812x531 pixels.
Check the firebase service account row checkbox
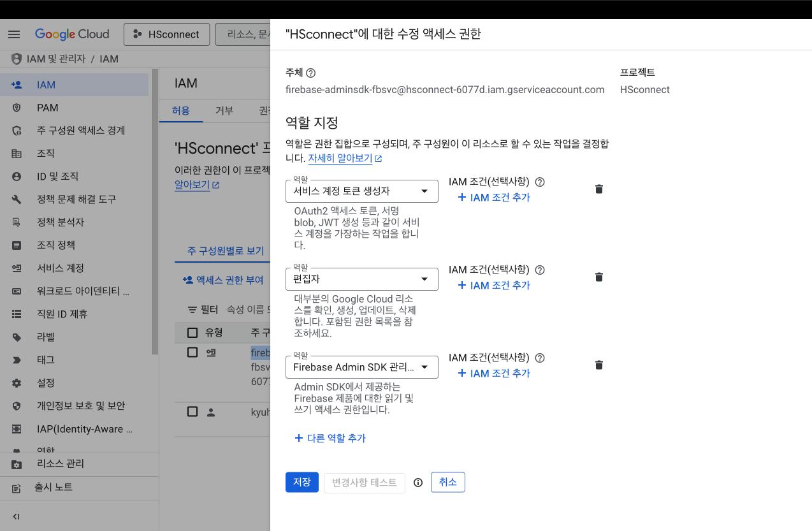(x=192, y=352)
